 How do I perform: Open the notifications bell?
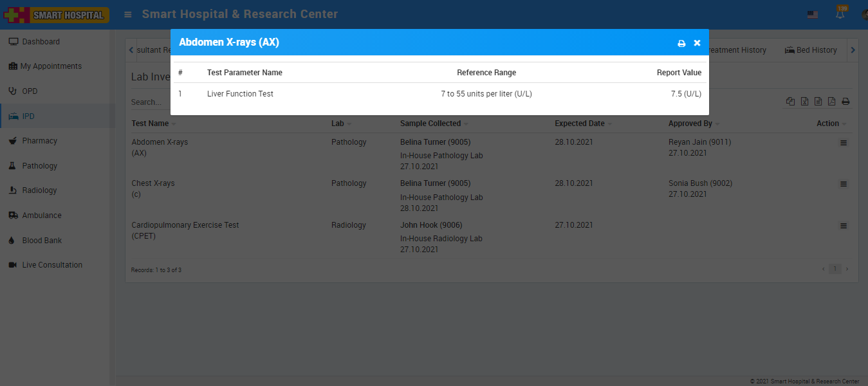[840, 14]
